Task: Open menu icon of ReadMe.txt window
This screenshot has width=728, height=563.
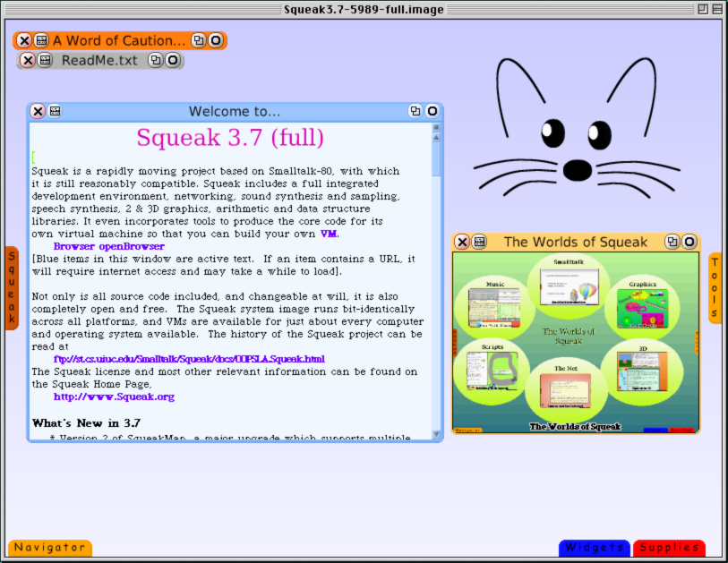Action: [x=45, y=60]
